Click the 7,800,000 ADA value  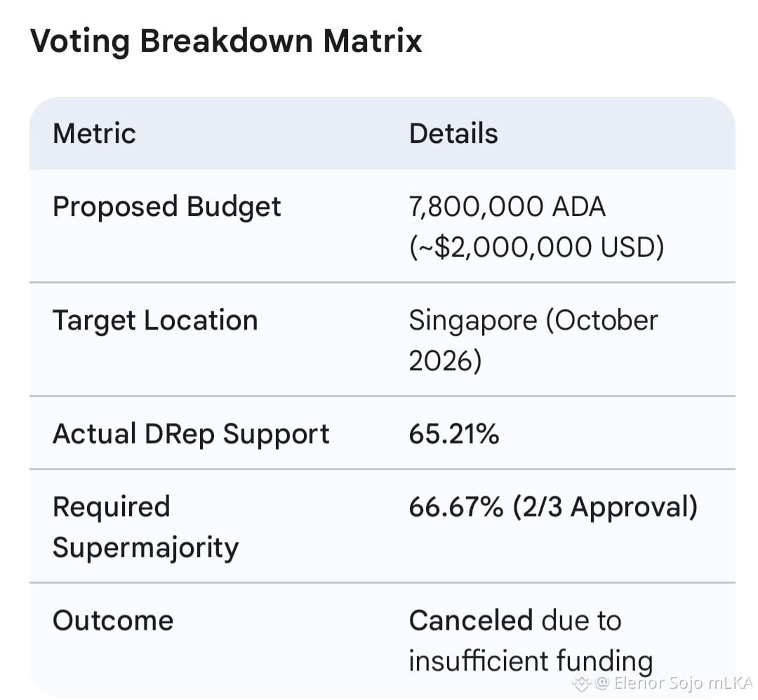point(507,207)
